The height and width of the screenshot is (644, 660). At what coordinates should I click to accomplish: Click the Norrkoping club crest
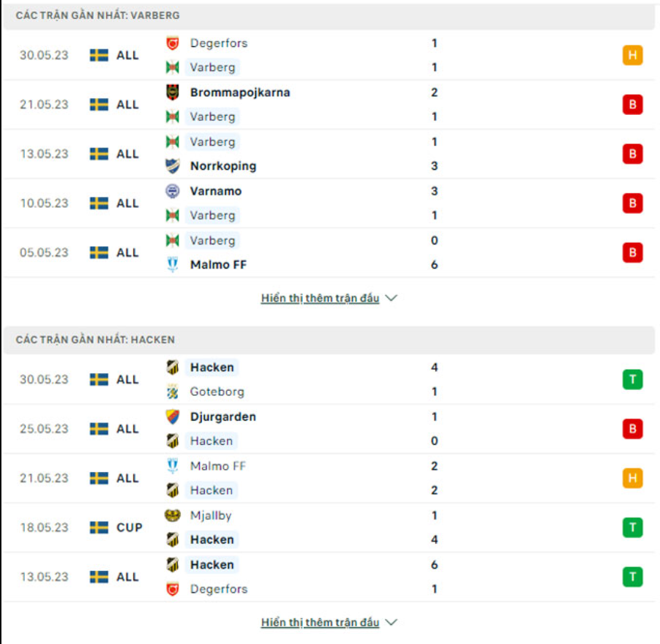[x=171, y=165]
